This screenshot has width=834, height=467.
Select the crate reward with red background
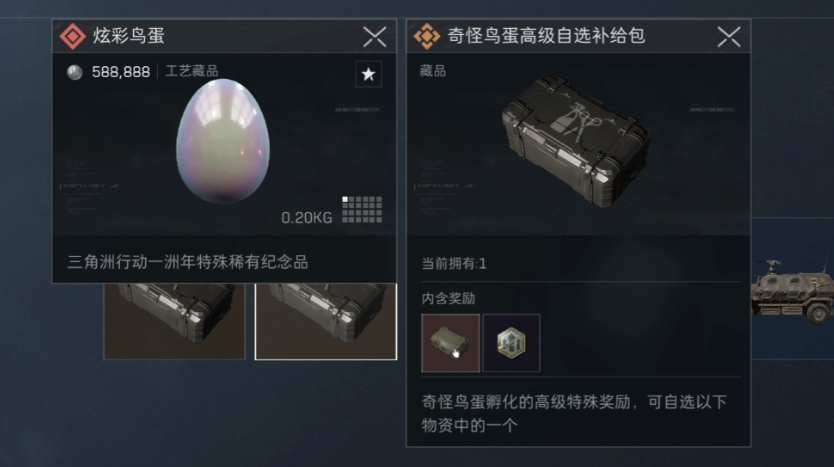451,343
